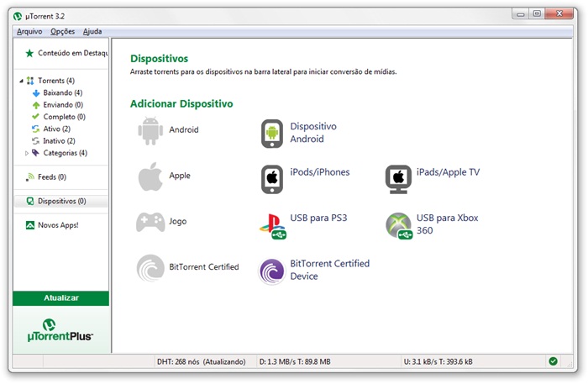Open Feeds (0) in the sidebar

(x=52, y=177)
